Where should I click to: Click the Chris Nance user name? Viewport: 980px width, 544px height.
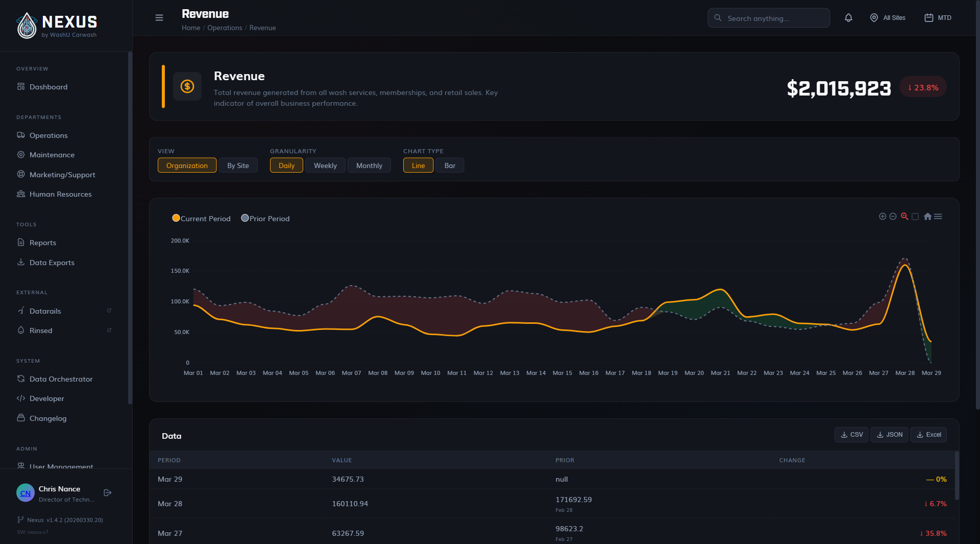[x=59, y=489]
